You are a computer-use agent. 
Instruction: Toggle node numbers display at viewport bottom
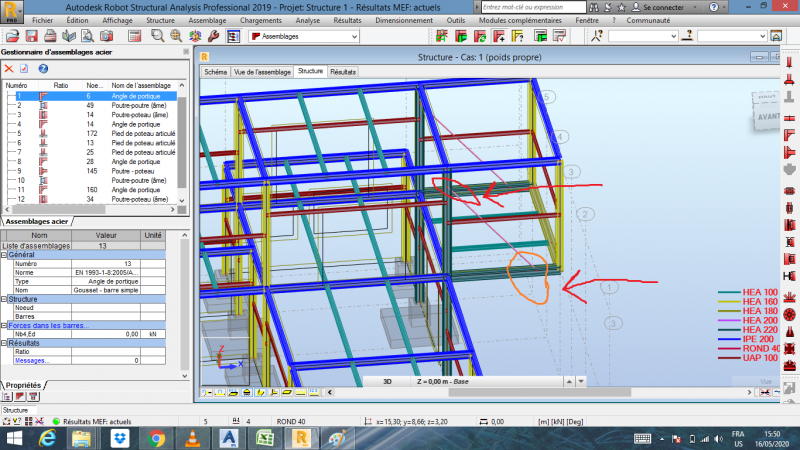(x=207, y=392)
